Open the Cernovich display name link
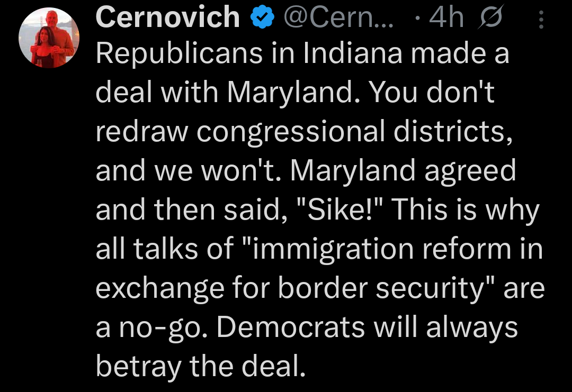The image size is (572, 392). [x=168, y=18]
